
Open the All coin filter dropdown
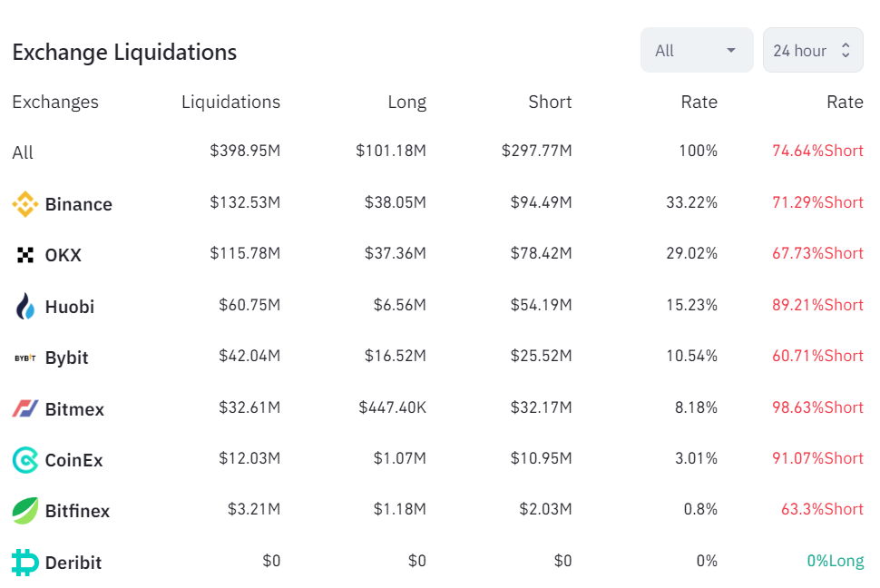[x=696, y=51]
